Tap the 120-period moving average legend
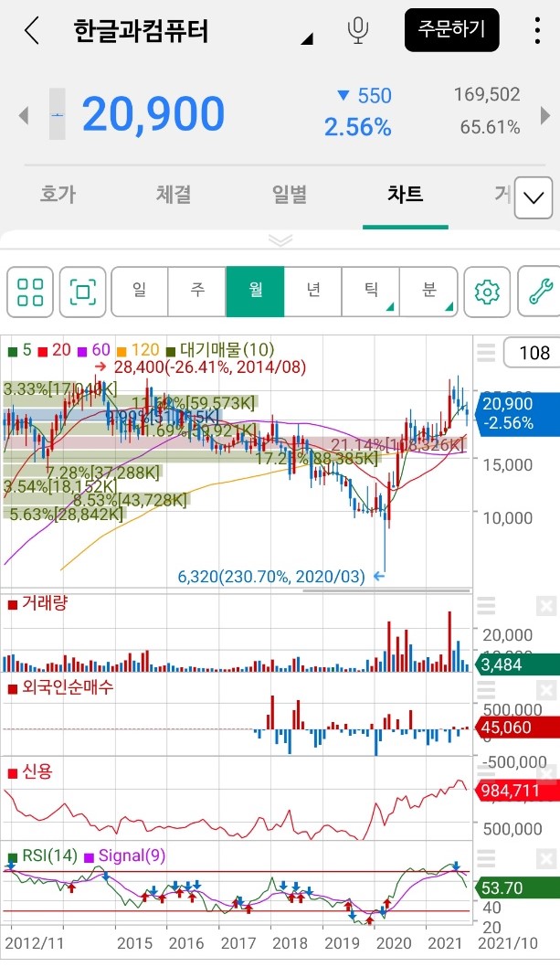Viewport: 560px width, 967px height. (x=138, y=350)
